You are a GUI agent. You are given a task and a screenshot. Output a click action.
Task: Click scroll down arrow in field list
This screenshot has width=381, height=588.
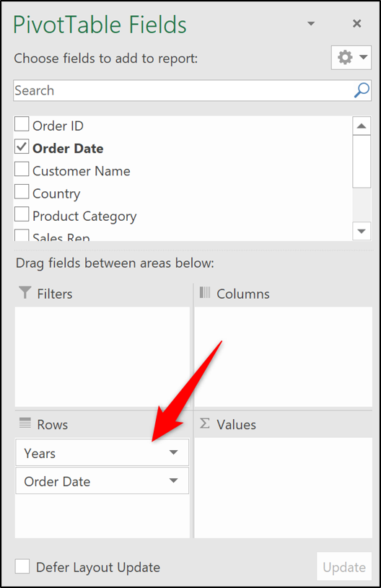(362, 231)
